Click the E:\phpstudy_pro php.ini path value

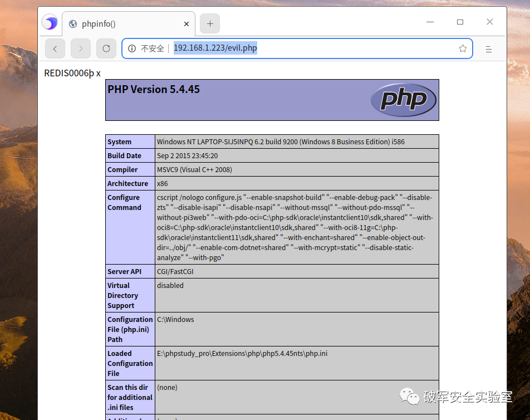[x=242, y=353]
